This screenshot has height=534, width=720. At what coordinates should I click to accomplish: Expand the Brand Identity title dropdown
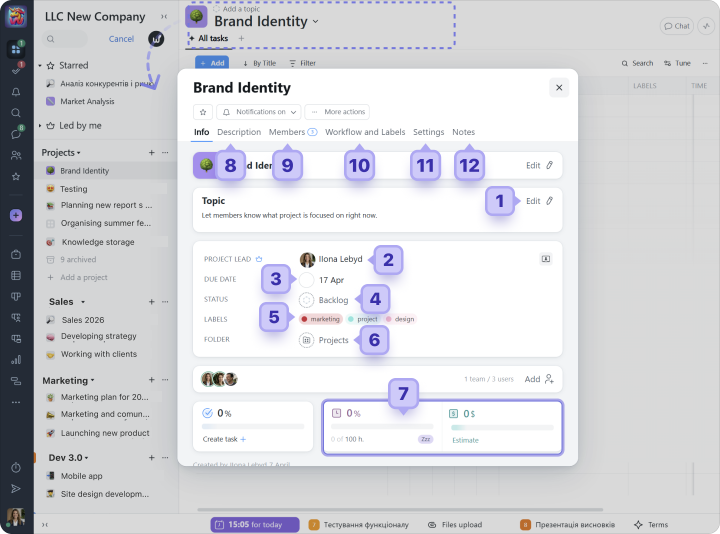[x=316, y=21]
